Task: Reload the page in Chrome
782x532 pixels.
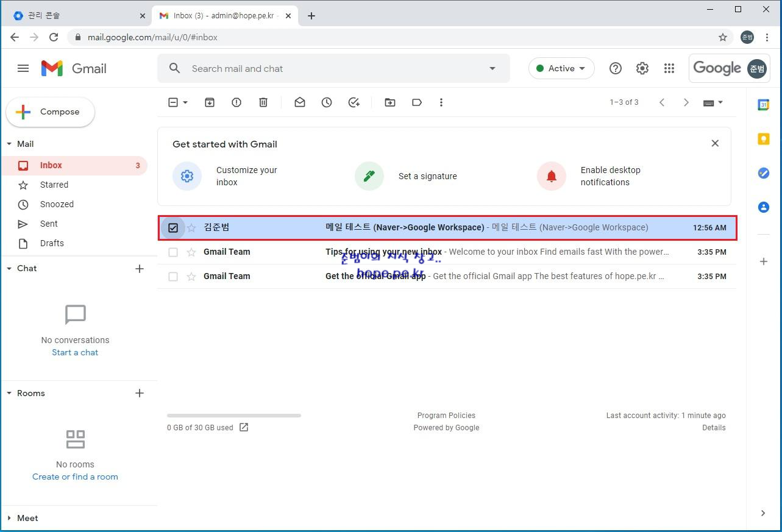Action: (x=54, y=37)
